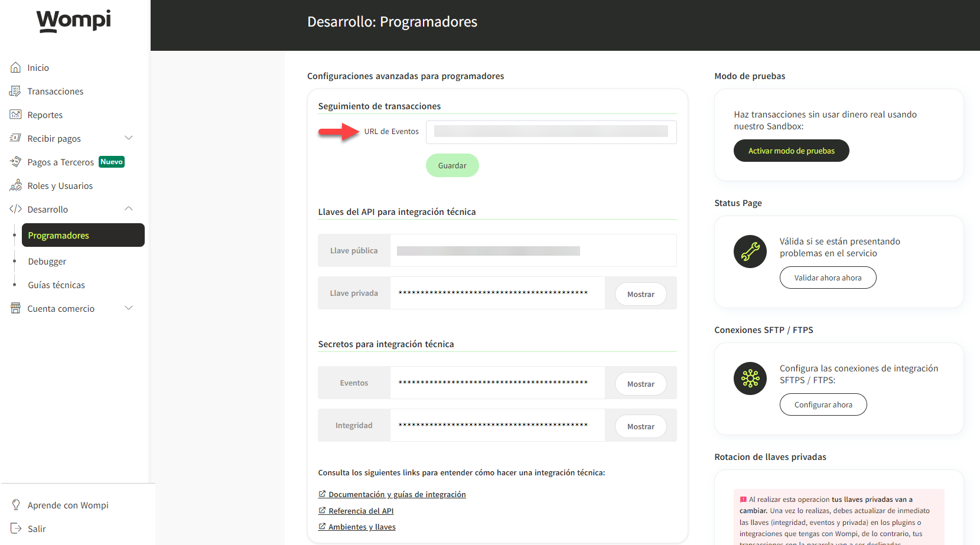Click the Pagos a Terceros icon
The image size is (980, 545).
pos(15,162)
